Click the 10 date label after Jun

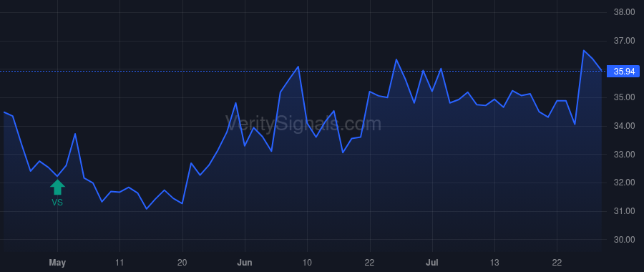[307, 263]
